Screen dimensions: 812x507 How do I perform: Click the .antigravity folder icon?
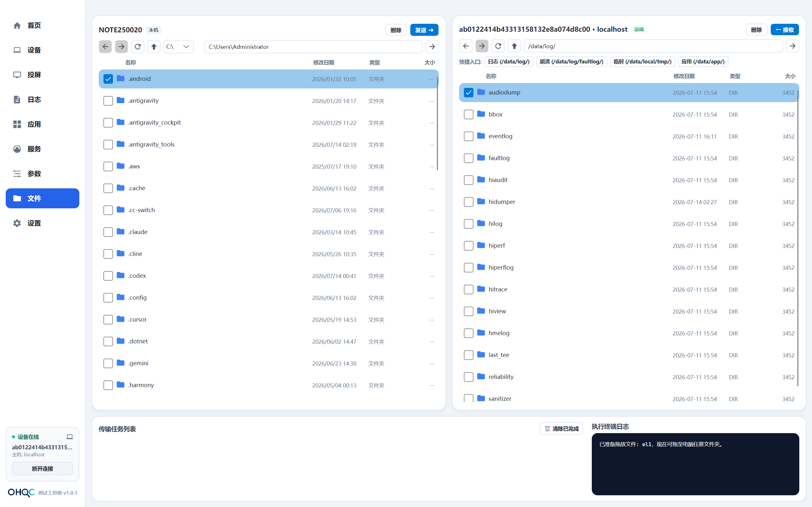point(121,100)
